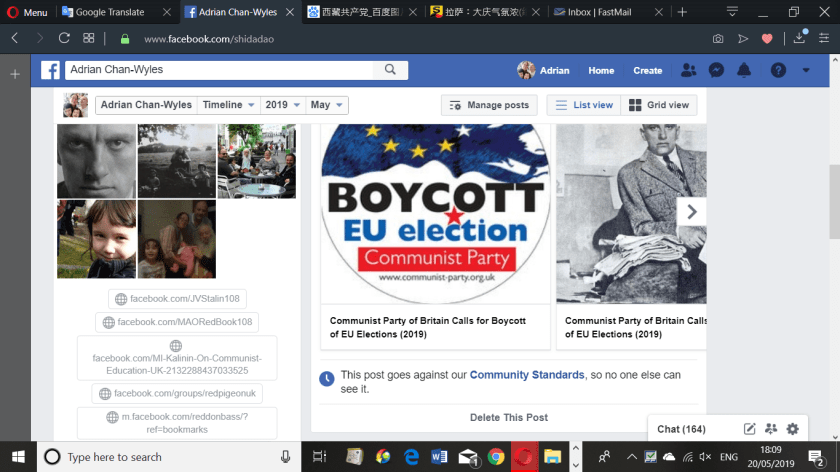Open Opera Menu button
Screen dimensions: 840x472
click(x=27, y=12)
